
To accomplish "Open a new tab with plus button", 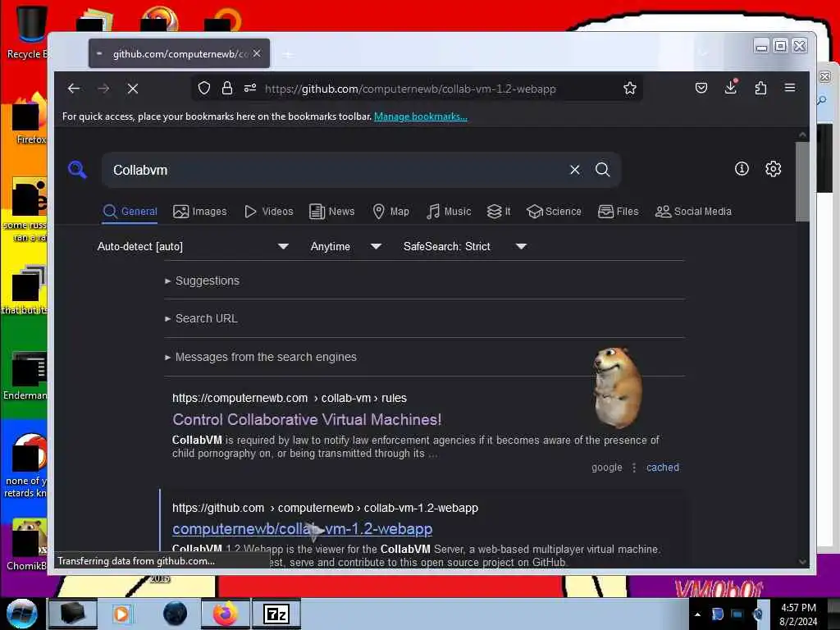I will pyautogui.click(x=288, y=54).
